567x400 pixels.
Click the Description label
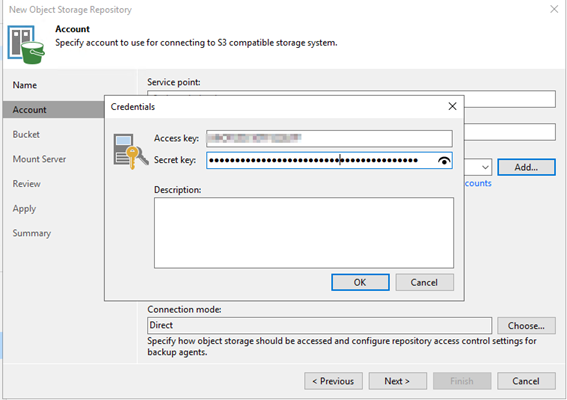[x=178, y=190]
